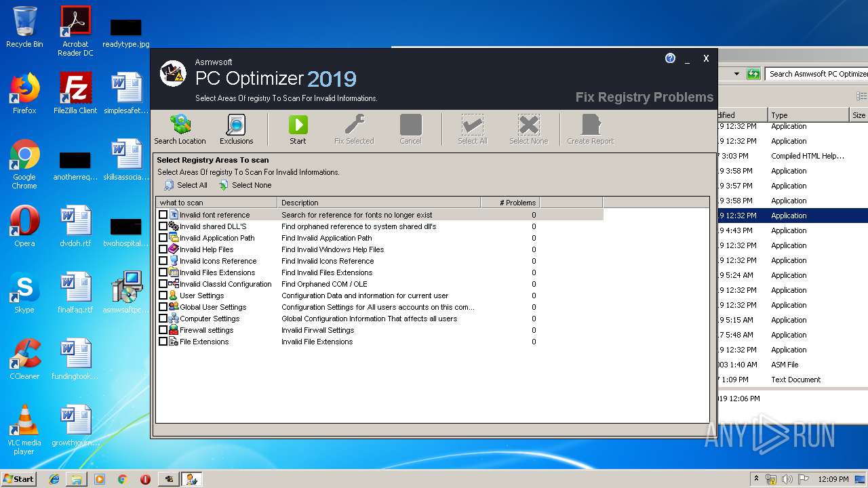Open Acrobat Reader DC shortcut
This screenshot has width=868, height=488.
tap(75, 31)
